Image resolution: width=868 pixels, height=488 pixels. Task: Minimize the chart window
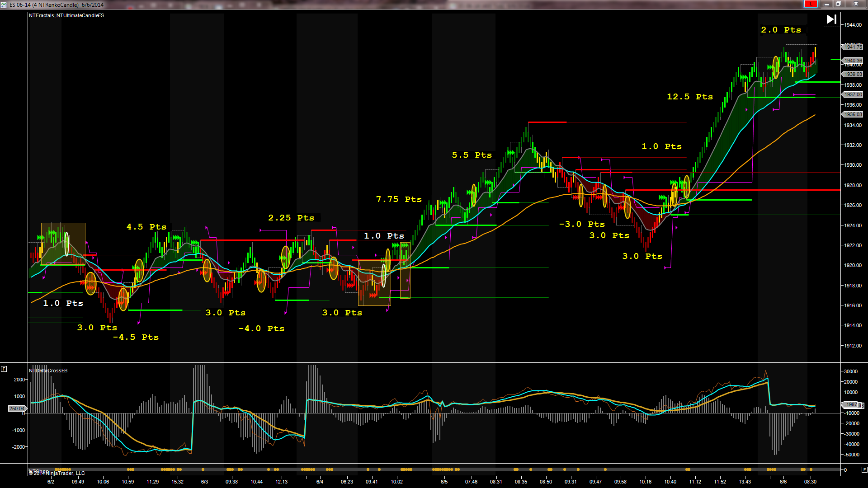tap(826, 4)
